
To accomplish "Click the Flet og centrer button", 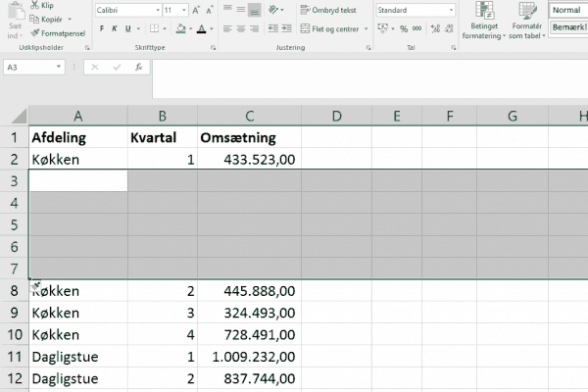I will 327,29.
